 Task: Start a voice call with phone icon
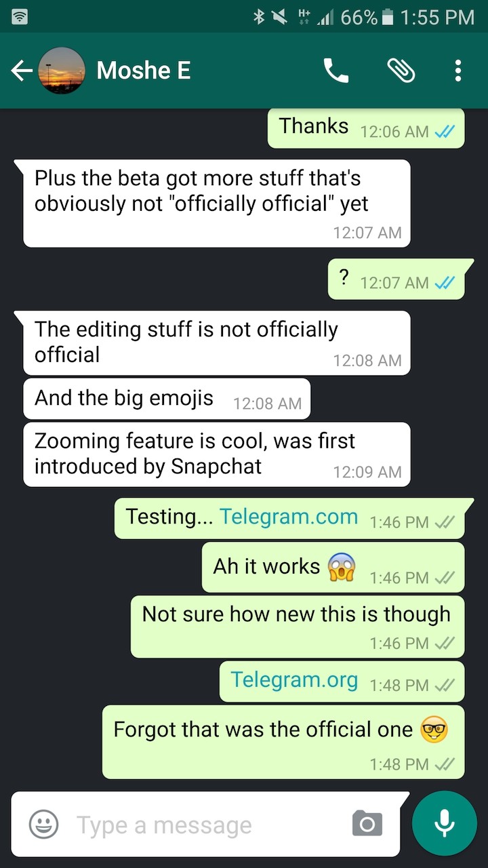[x=335, y=71]
